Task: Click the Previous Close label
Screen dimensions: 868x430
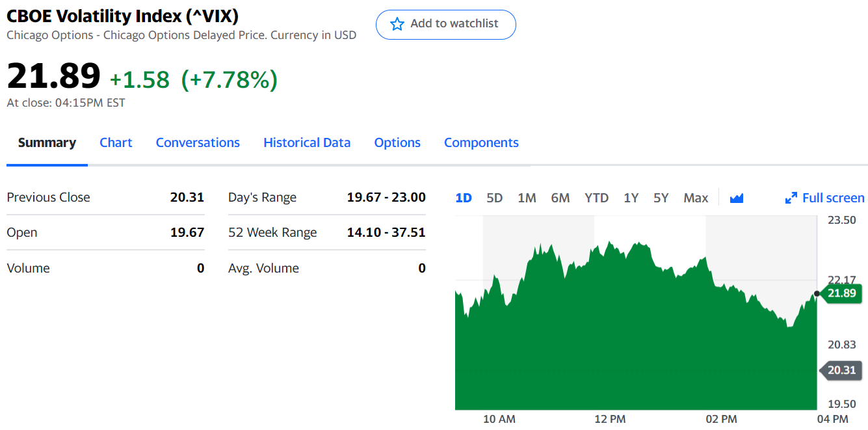Action: (x=48, y=197)
